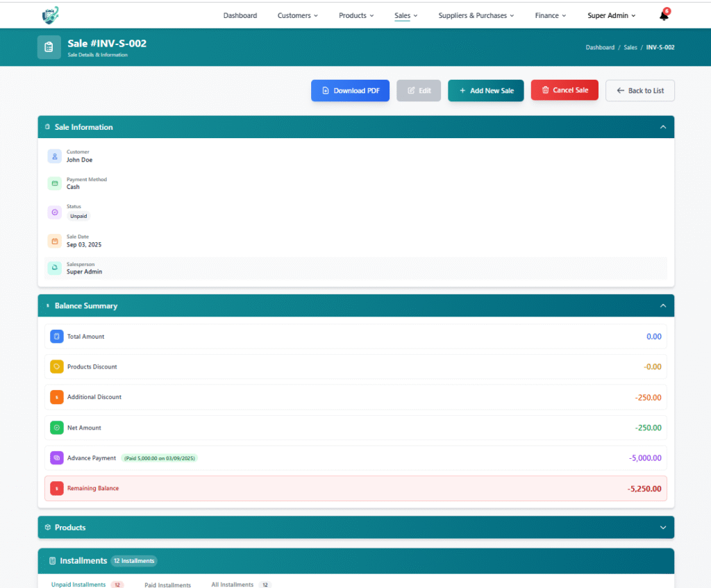Collapse the Balance Summary panel
Viewport: 711px width, 588px height.
pyautogui.click(x=662, y=305)
